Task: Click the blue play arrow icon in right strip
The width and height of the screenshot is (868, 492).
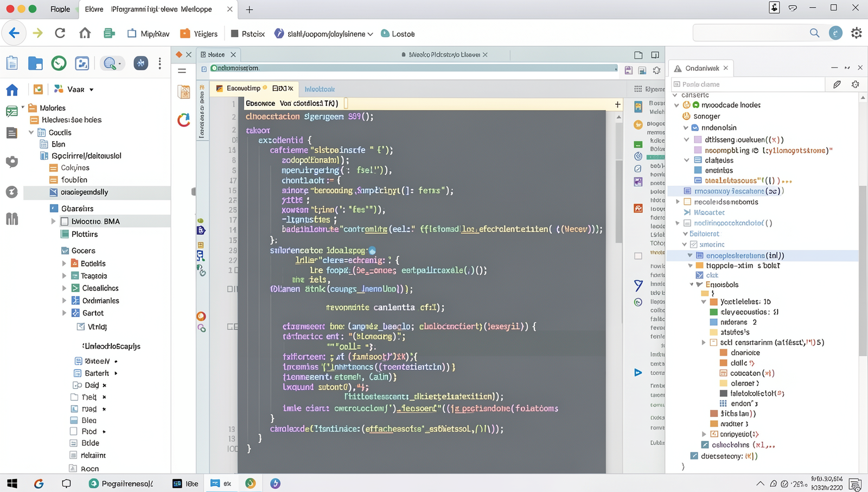Action: coord(638,373)
